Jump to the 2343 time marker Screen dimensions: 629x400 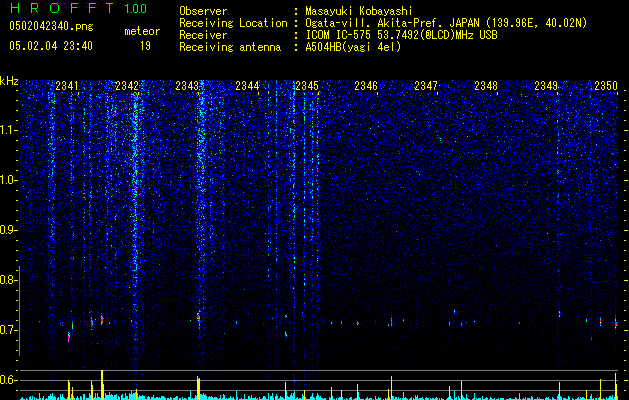(187, 86)
